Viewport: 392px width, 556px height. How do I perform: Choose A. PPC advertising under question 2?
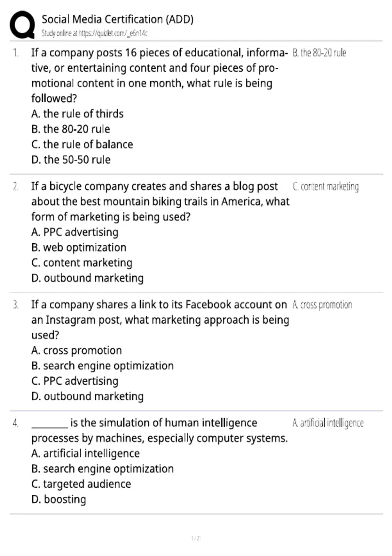tap(75, 232)
